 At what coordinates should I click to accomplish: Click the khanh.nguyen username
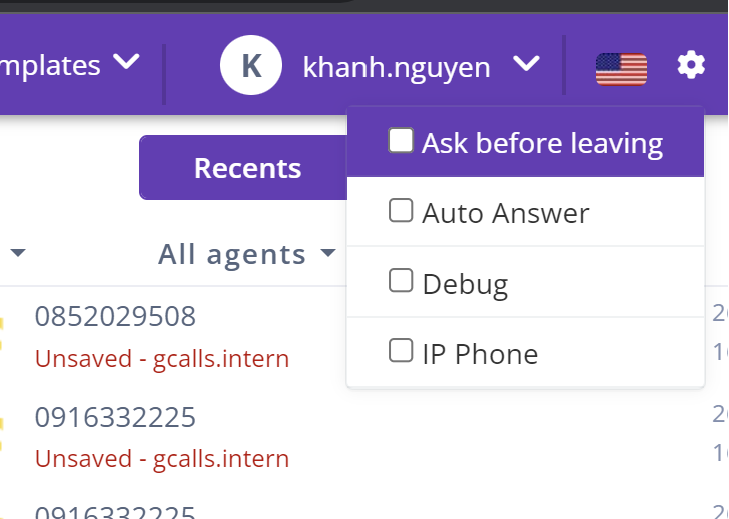click(396, 67)
